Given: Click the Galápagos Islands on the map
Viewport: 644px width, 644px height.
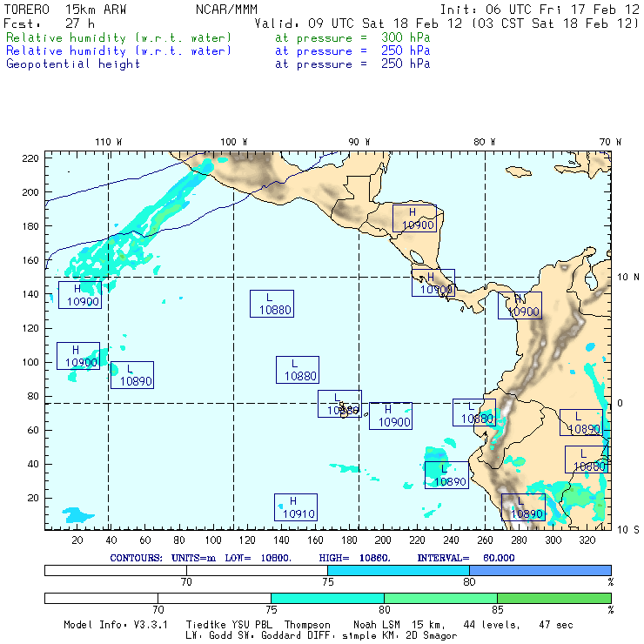Looking at the screenshot, I should [345, 410].
